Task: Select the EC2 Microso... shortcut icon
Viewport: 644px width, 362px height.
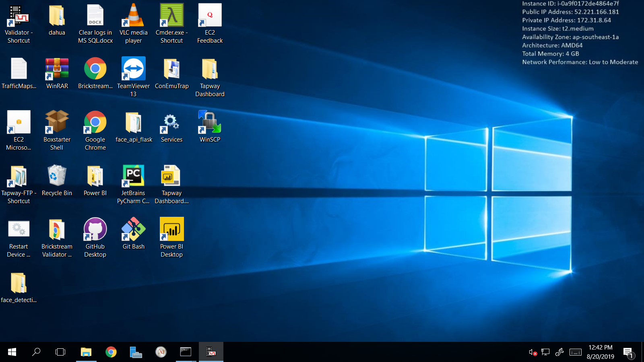Action: click(x=19, y=131)
